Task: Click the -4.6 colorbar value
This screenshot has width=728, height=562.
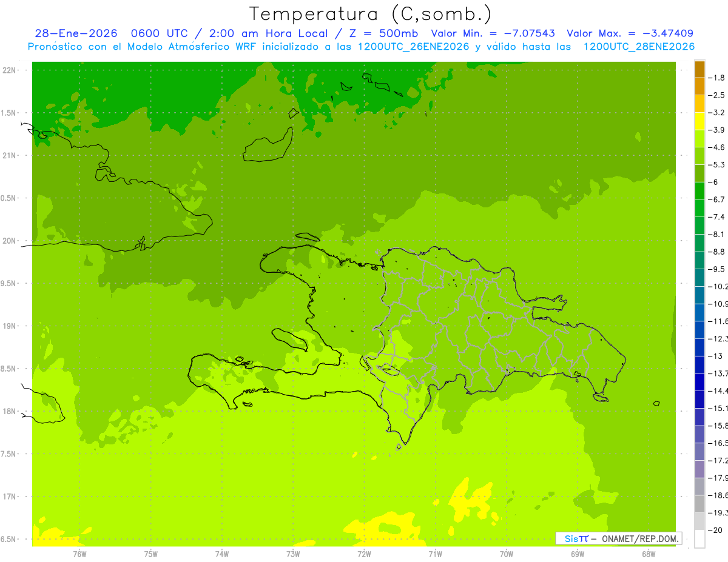Action: [x=717, y=147]
